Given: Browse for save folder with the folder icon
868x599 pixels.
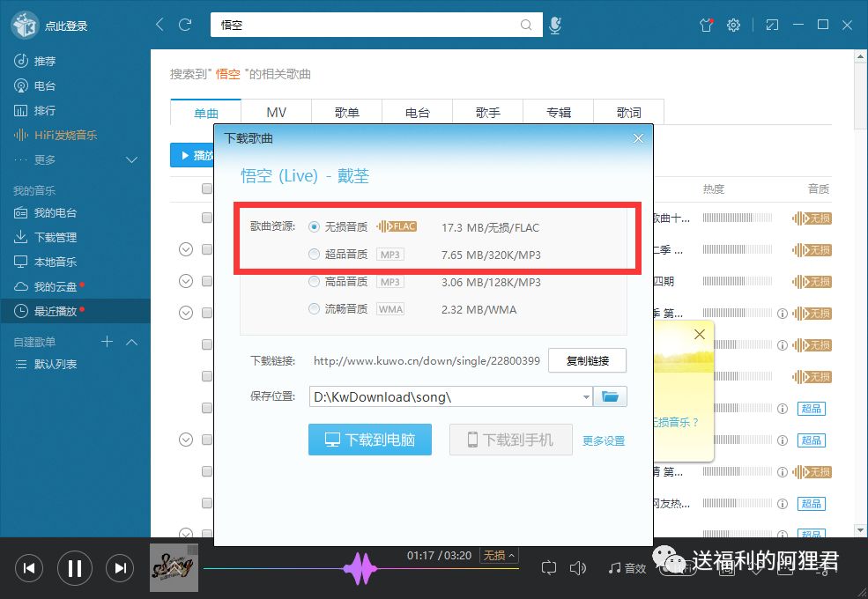Looking at the screenshot, I should coord(610,397).
